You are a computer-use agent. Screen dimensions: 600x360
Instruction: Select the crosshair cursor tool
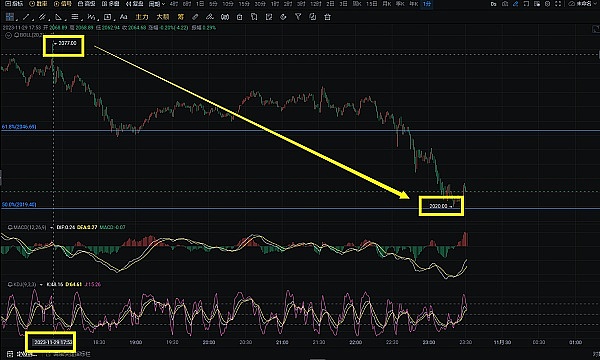click(10, 17)
